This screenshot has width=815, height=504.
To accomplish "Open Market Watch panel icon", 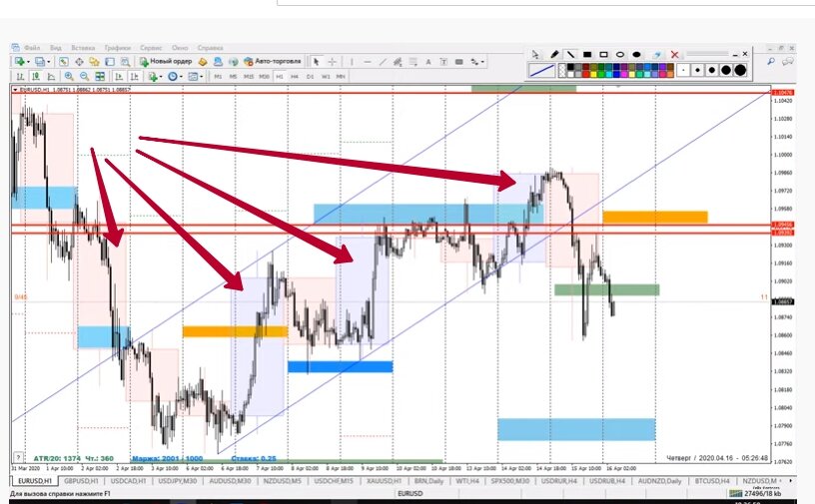I will (63, 61).
